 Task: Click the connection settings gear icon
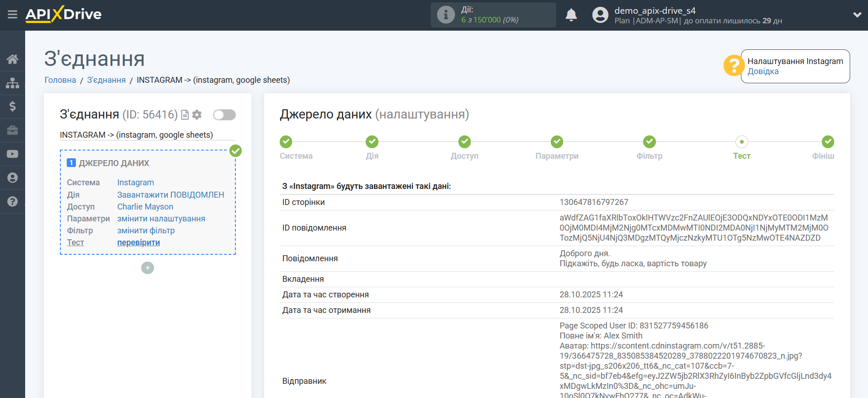pos(197,115)
